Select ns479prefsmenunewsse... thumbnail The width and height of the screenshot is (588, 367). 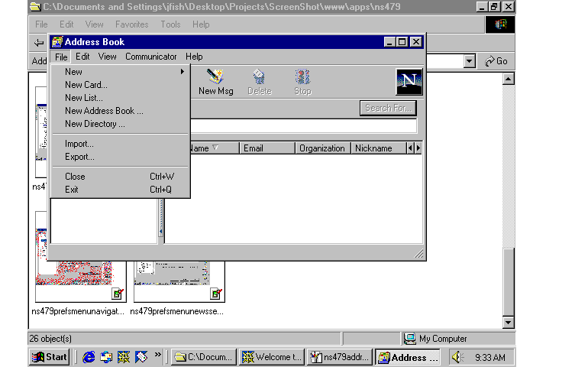click(x=179, y=281)
